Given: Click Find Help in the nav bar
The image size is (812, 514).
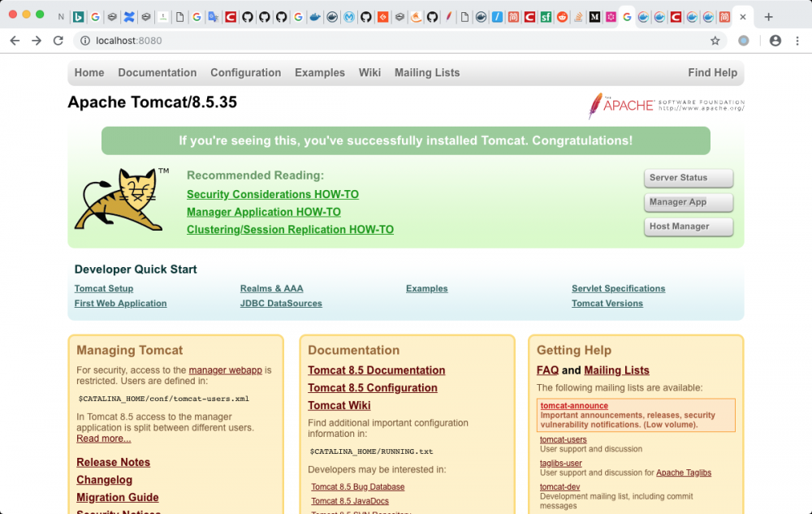Looking at the screenshot, I should point(713,72).
